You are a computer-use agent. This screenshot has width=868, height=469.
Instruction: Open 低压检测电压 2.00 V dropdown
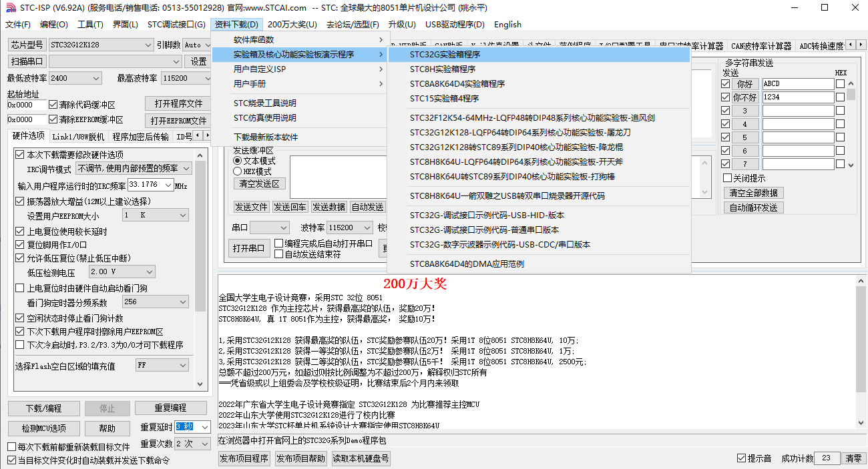tap(122, 272)
